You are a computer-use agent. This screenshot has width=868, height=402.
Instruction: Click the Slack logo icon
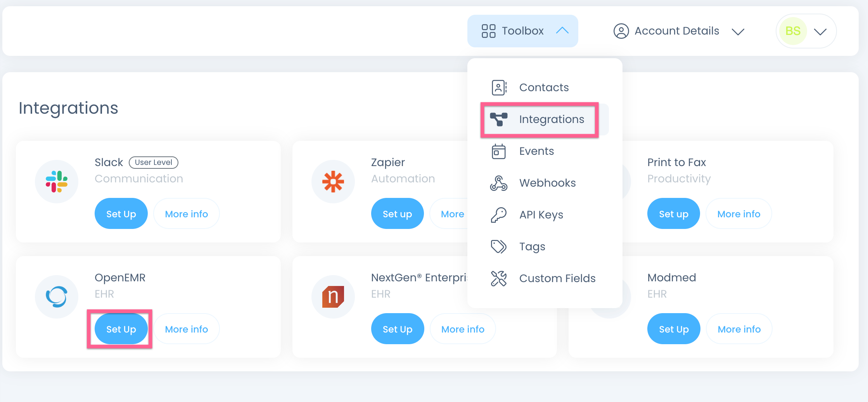click(x=57, y=182)
